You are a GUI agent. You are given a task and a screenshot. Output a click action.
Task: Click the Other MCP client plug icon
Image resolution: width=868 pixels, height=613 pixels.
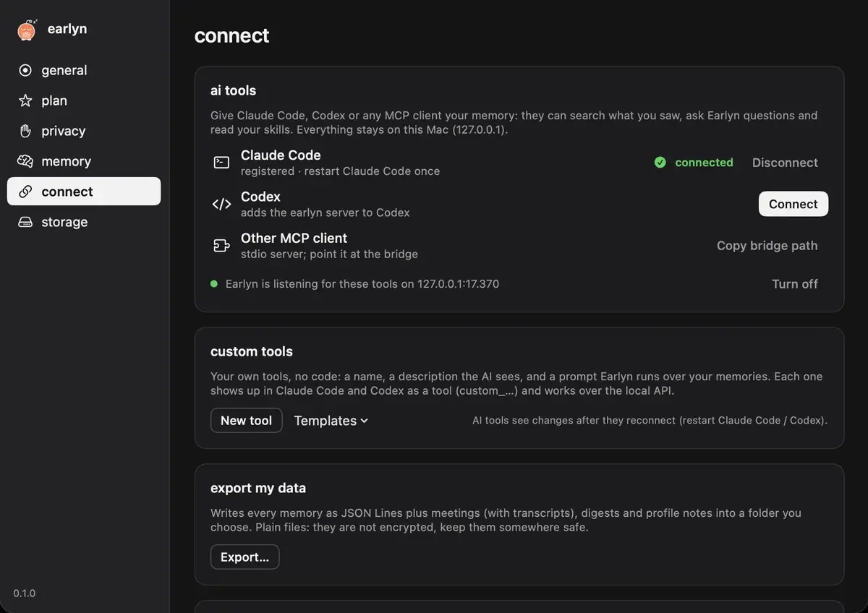[x=221, y=246]
